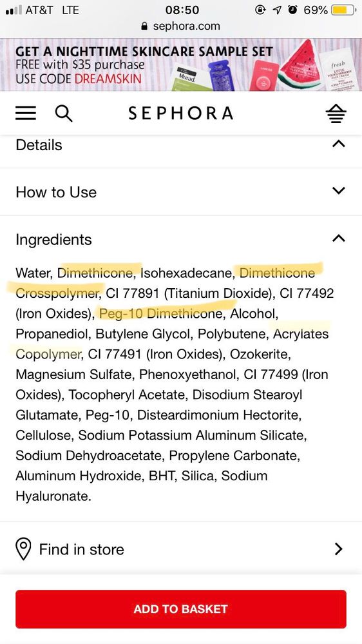Tap the store location pin icon
Image resolution: width=362 pixels, height=644 pixels.
(x=23, y=549)
